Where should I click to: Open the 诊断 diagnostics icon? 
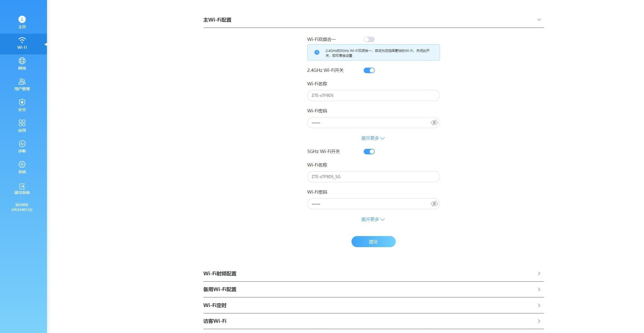[22, 144]
